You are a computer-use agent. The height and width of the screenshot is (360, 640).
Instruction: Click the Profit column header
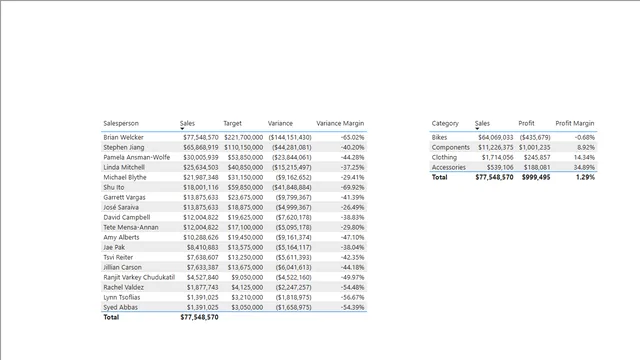pyautogui.click(x=526, y=123)
